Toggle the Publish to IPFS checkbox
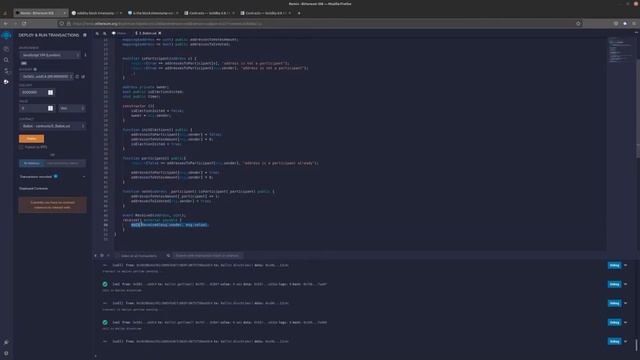Viewport: 640px width, 360px height. [21, 147]
